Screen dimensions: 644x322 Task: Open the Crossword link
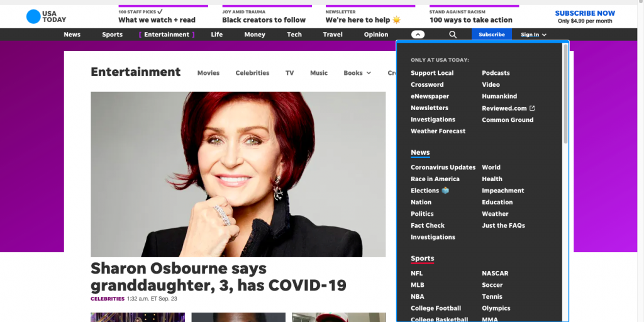coord(427,85)
